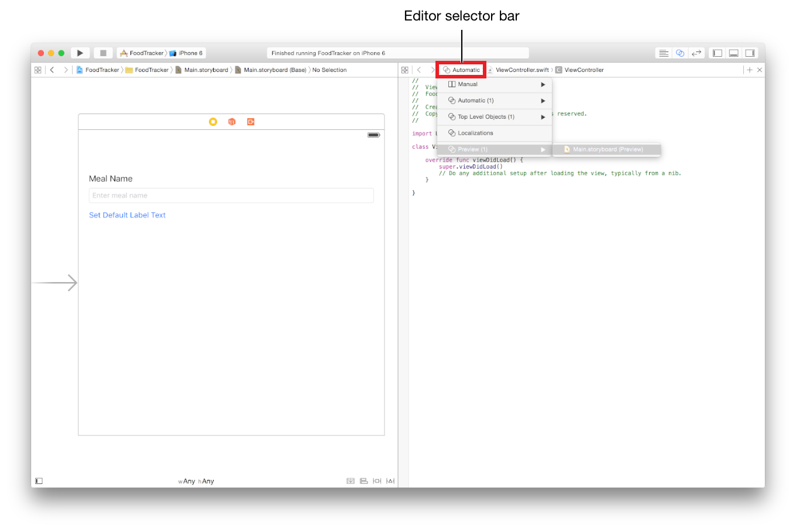This screenshot has width=796, height=532.
Task: Select the battery icon in the scene
Action: (373, 135)
